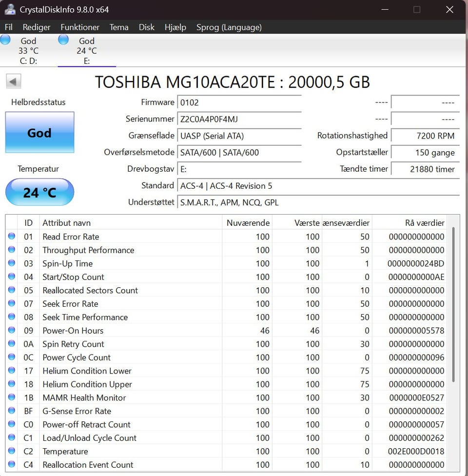Click the 24 °C temperature button
The image size is (468, 476).
pos(39,192)
